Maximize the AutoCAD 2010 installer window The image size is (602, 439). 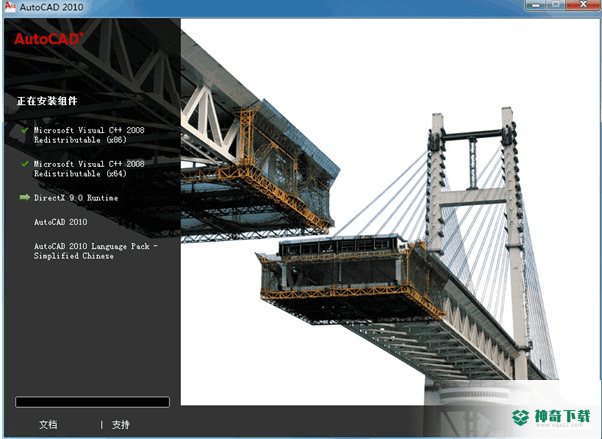pyautogui.click(x=556, y=5)
